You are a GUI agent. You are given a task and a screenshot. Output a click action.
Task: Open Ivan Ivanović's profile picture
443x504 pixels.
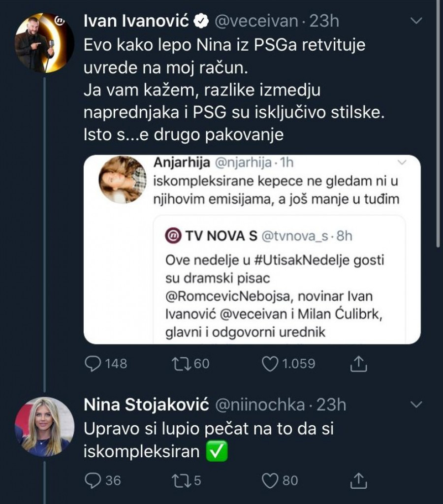pos(44,43)
